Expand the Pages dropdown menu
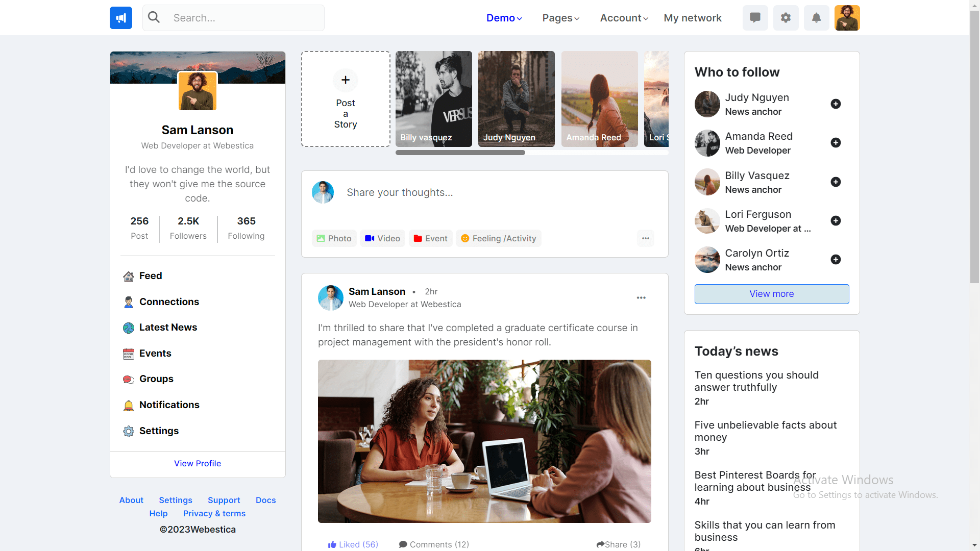Image resolution: width=980 pixels, height=551 pixels. pos(560,18)
